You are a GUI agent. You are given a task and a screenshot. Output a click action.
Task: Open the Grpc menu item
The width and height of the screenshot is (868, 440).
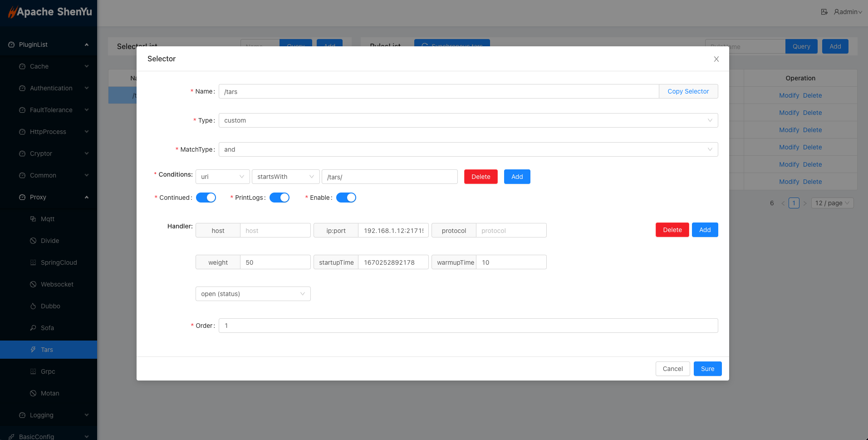pos(48,371)
